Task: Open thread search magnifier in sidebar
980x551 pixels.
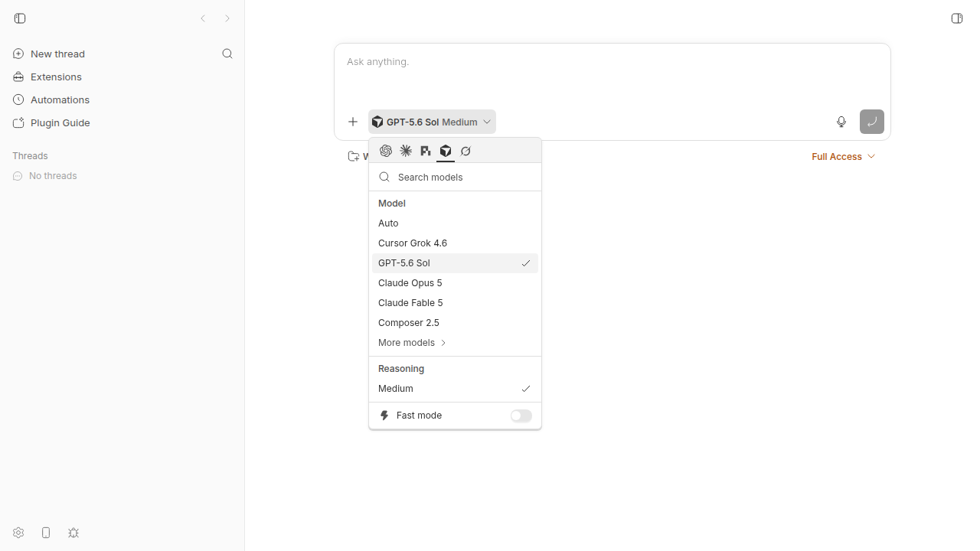Action: tap(227, 54)
